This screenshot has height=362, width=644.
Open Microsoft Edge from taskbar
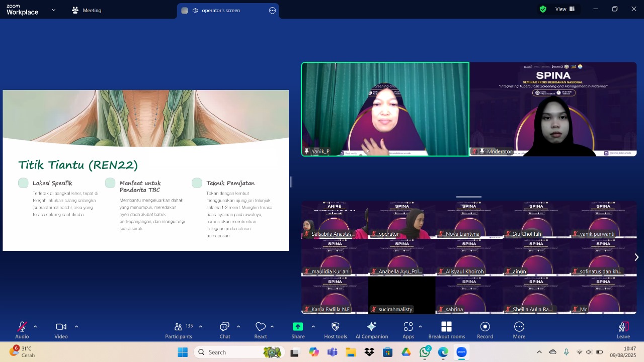tap(443, 352)
